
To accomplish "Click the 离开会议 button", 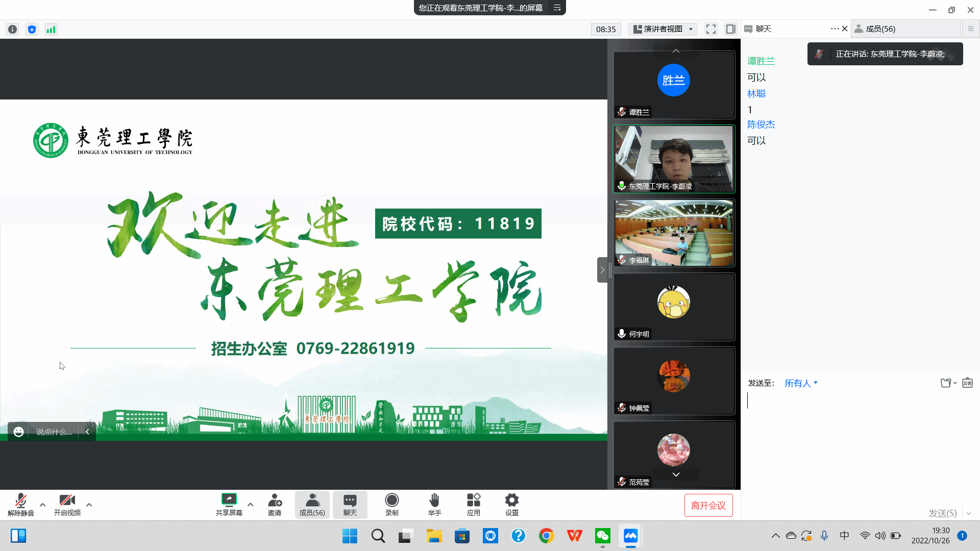I will tap(708, 505).
